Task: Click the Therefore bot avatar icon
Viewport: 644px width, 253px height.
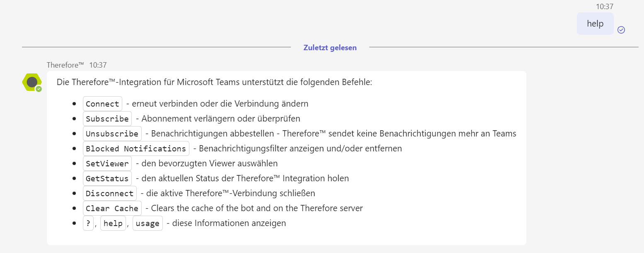Action: tap(32, 82)
